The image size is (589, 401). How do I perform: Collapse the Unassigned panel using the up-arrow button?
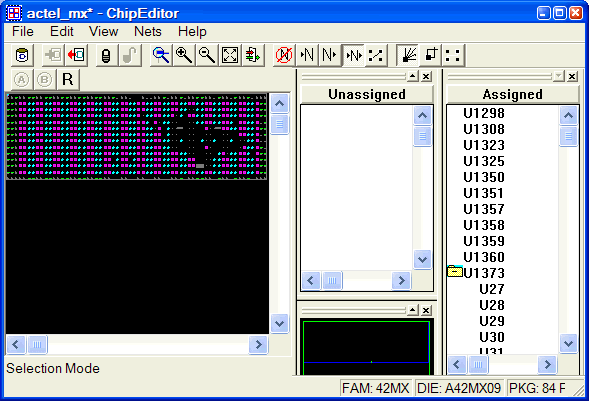[413, 77]
